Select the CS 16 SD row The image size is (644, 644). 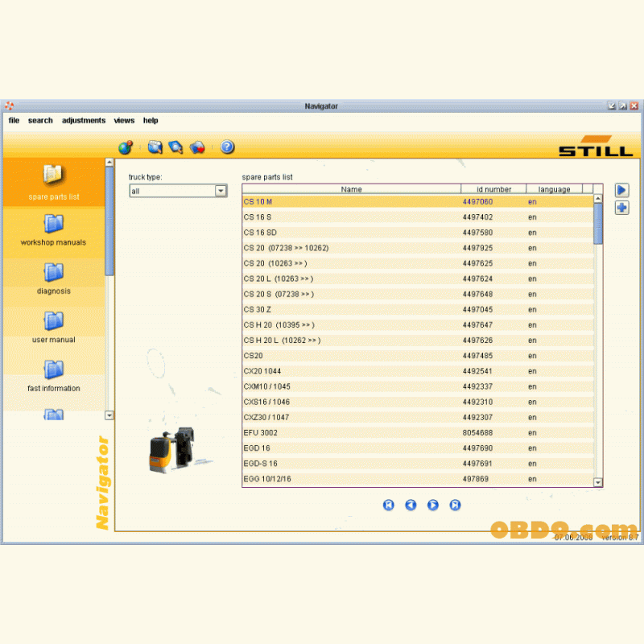pyautogui.click(x=418, y=233)
